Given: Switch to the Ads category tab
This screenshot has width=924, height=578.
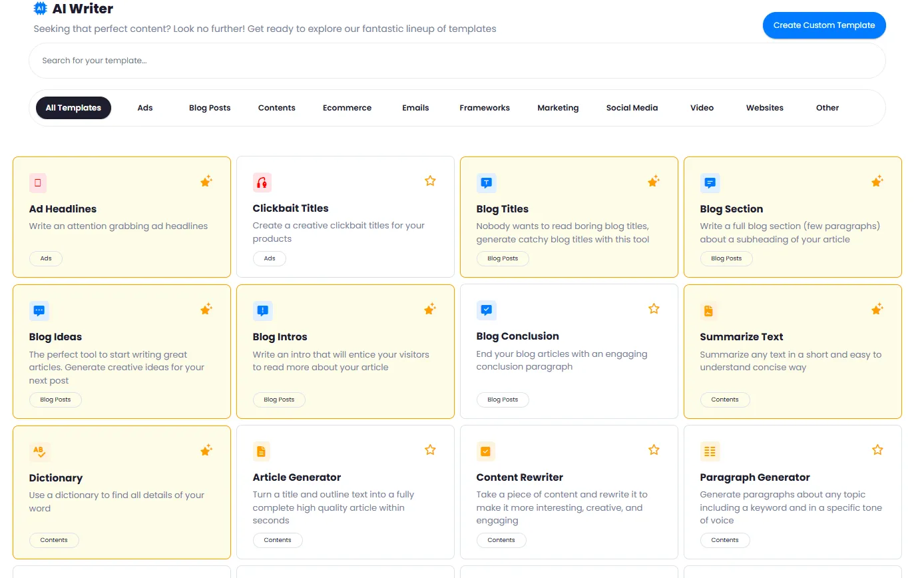Looking at the screenshot, I should point(145,108).
